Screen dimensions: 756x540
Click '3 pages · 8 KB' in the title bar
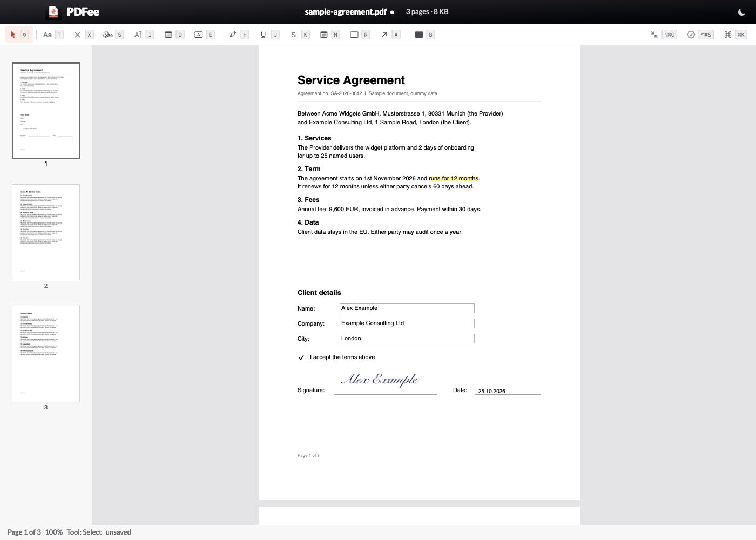(427, 12)
